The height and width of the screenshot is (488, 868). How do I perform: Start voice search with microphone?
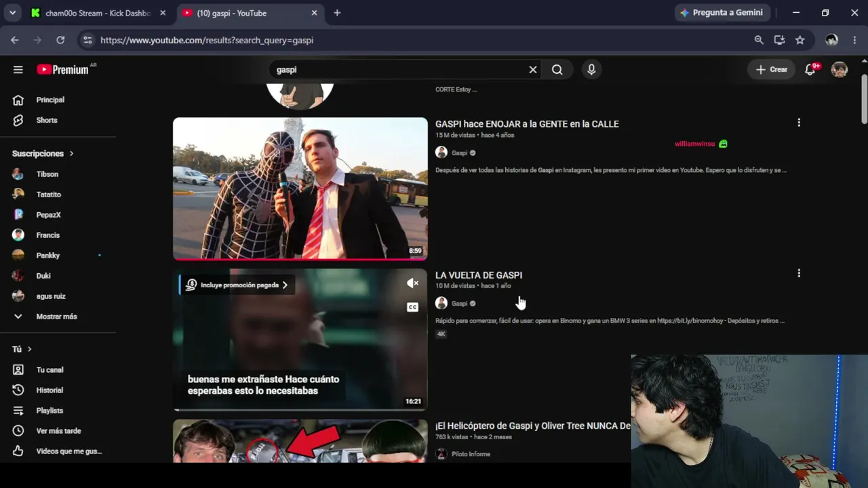(x=591, y=70)
